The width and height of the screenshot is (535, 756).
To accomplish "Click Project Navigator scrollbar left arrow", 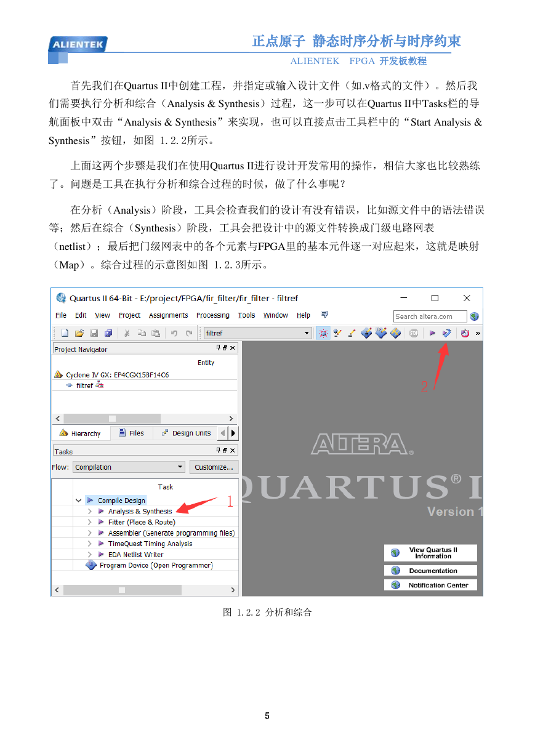I will coord(58,418).
